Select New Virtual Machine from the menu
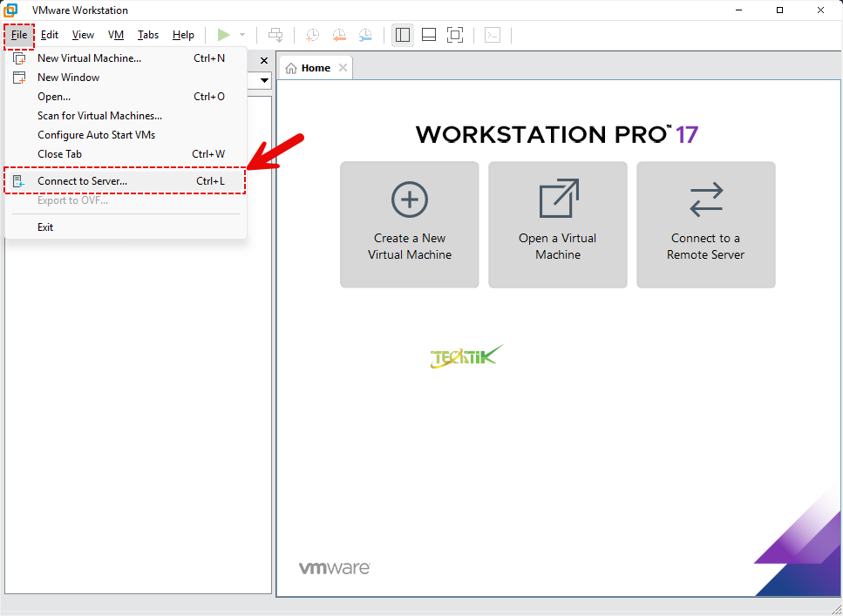 [x=89, y=58]
